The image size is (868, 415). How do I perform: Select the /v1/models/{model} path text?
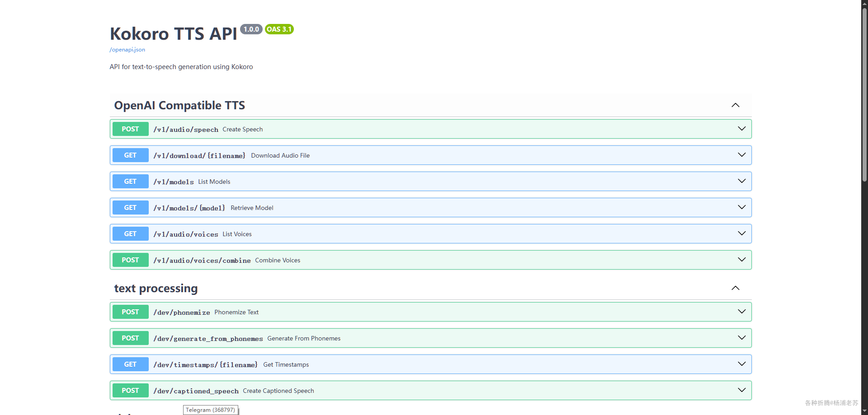coord(189,208)
